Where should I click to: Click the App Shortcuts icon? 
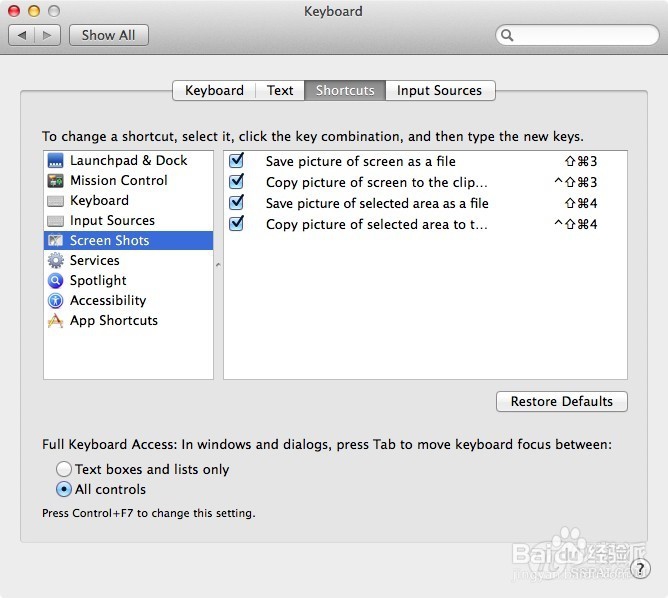[x=55, y=320]
